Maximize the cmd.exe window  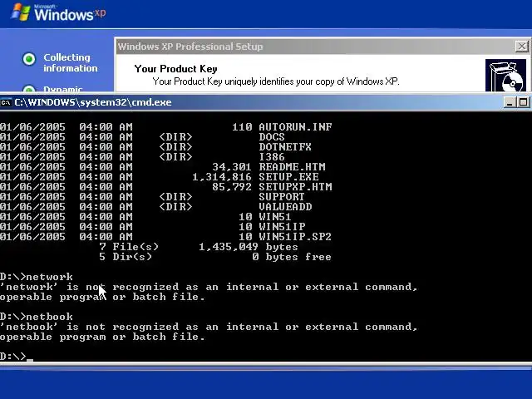[523, 102]
